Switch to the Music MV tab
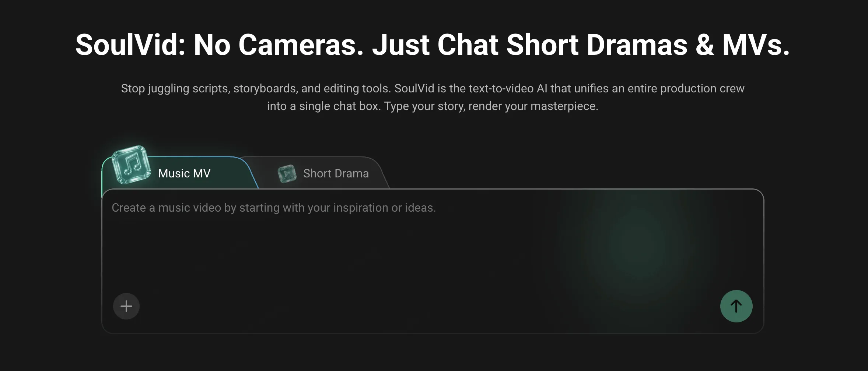This screenshot has width=868, height=371. tap(180, 173)
